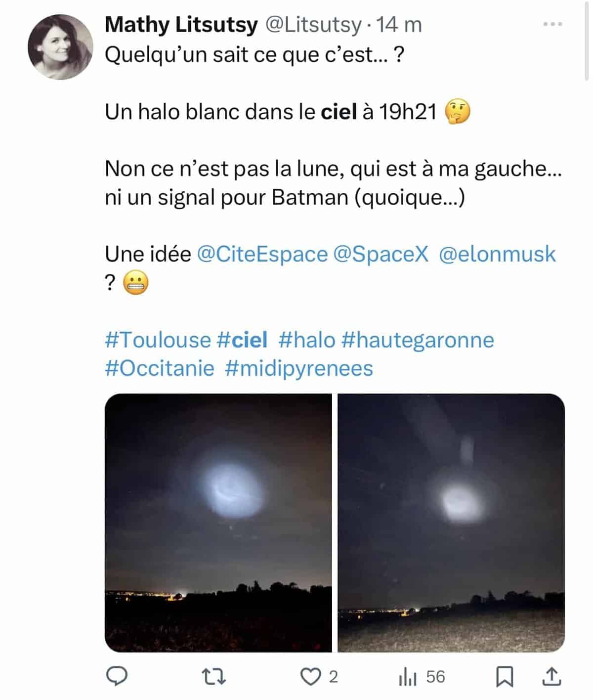This screenshot has width=593, height=700.
Task: Open the #Toulouse hashtag
Action: click(x=158, y=340)
